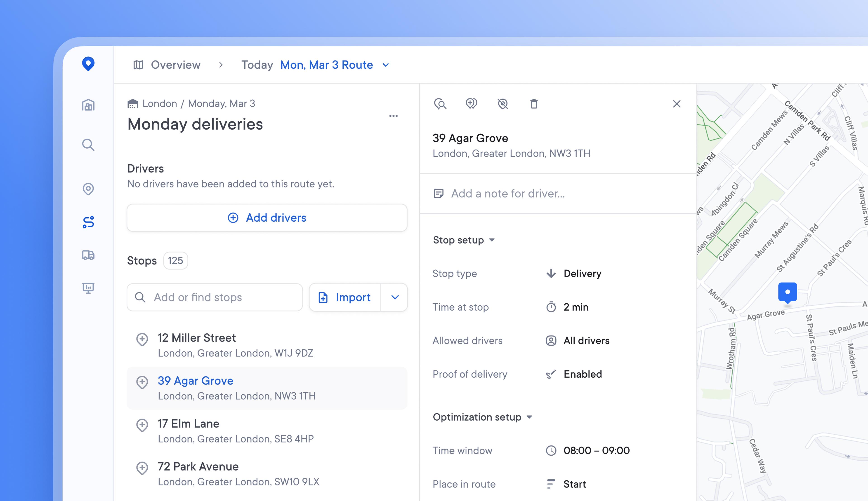Screen dimensions: 868x501
Task: Click the search icon in the left sidebar
Action: [88, 145]
